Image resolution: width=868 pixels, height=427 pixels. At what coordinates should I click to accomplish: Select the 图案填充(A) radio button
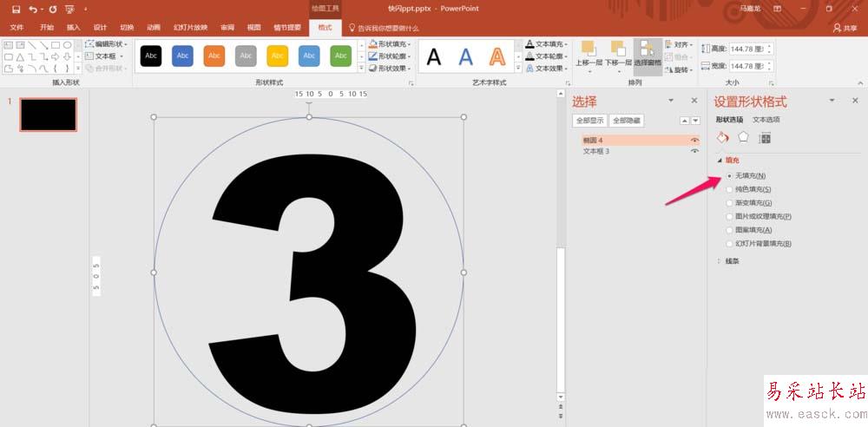point(729,230)
